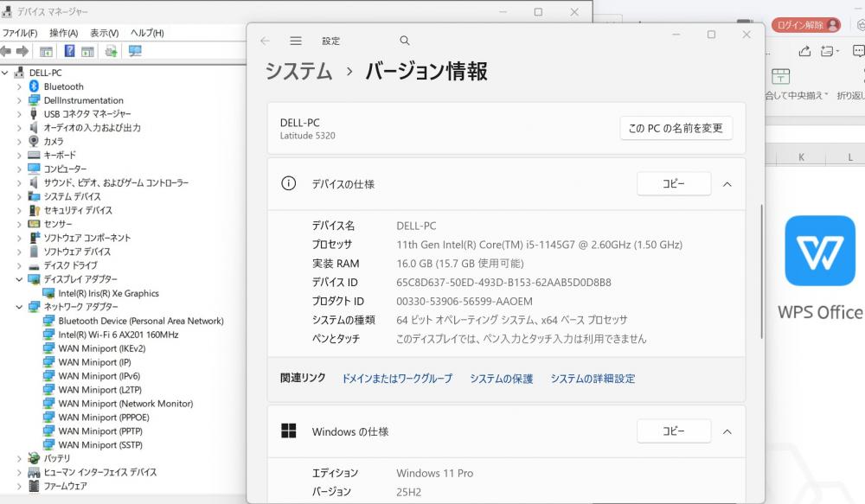Open the システムの詳細設定 link
Image resolution: width=865 pixels, height=504 pixels.
point(593,379)
